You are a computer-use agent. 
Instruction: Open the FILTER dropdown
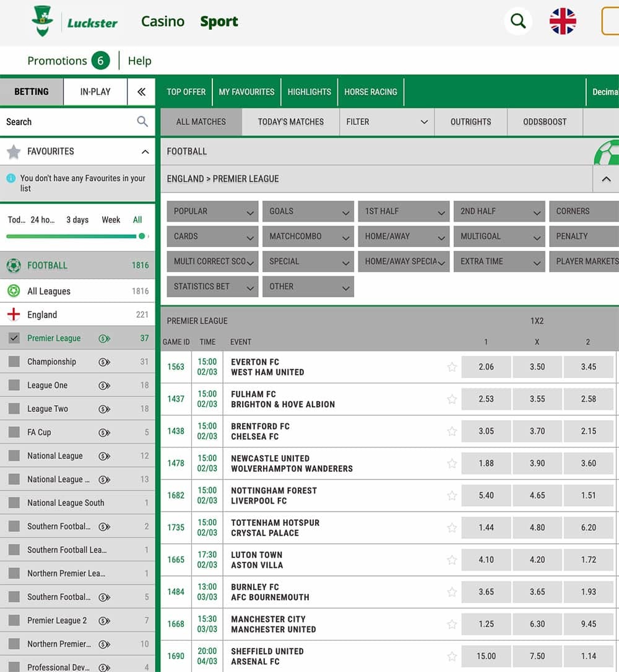click(387, 122)
